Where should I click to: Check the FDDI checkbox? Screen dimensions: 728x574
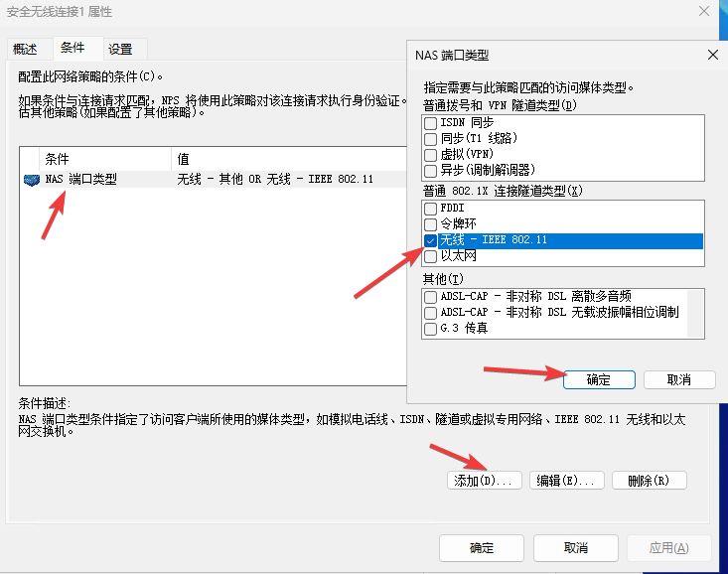pyautogui.click(x=430, y=209)
